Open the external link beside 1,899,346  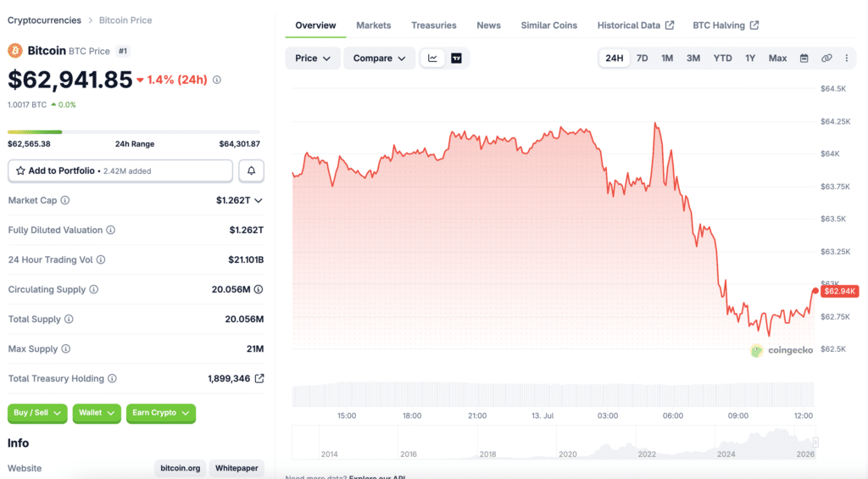point(259,378)
